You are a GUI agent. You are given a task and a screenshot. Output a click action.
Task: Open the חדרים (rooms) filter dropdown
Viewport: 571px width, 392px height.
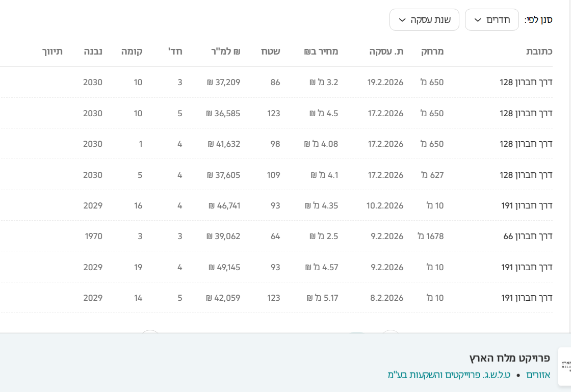pos(491,20)
